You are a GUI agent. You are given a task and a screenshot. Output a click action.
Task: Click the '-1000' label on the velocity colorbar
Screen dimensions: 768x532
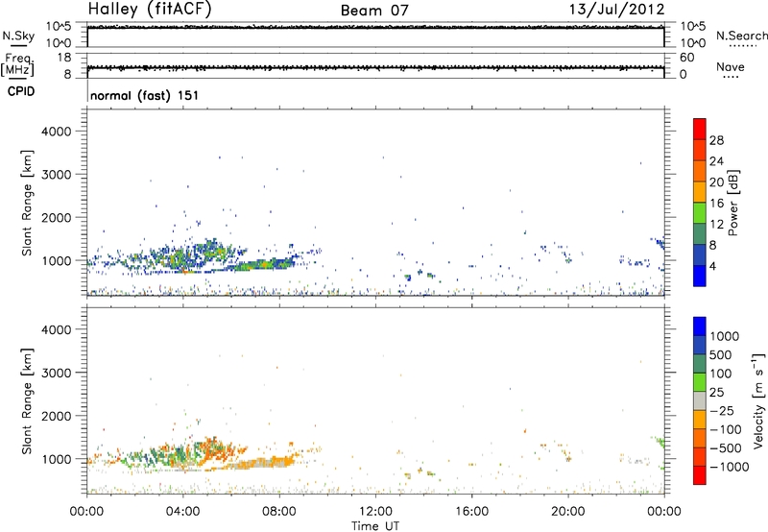[729, 467]
